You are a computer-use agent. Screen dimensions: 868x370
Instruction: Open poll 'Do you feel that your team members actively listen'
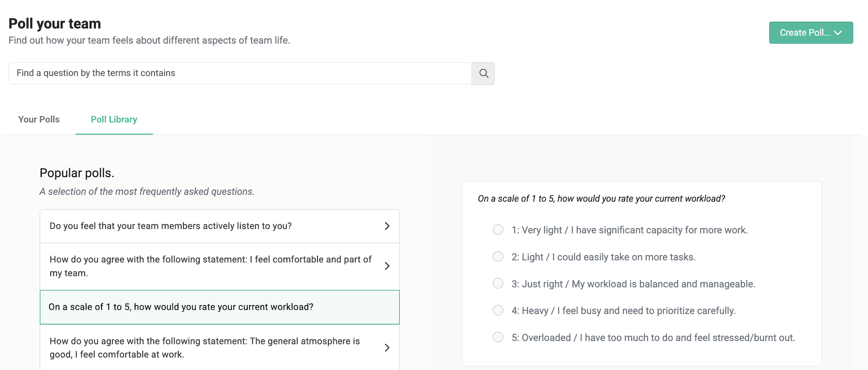(170, 226)
